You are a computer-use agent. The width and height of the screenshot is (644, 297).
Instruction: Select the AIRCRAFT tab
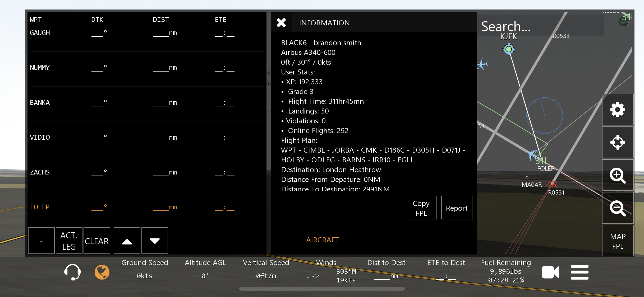(322, 240)
